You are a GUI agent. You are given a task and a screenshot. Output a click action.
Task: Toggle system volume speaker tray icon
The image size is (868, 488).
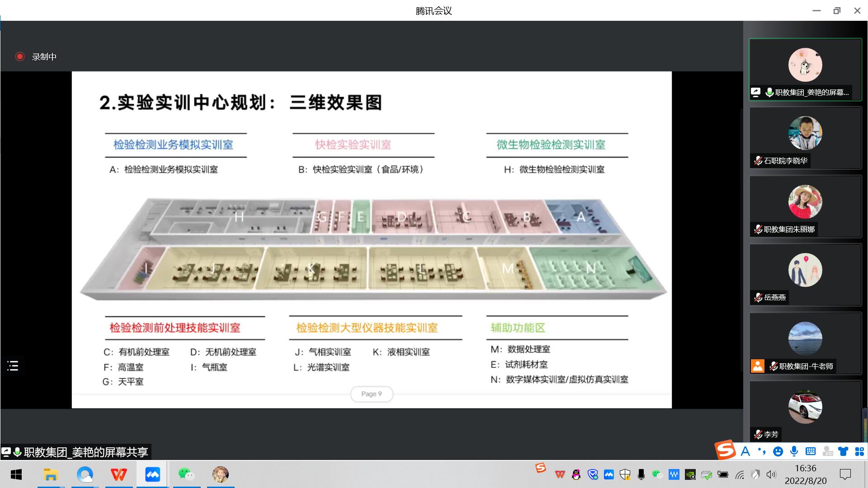coord(771,474)
